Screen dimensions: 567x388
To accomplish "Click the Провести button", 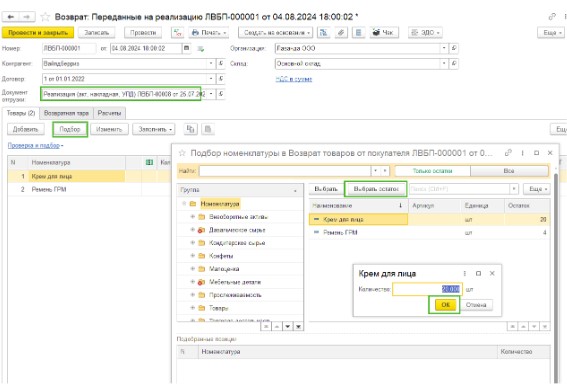I will point(143,33).
